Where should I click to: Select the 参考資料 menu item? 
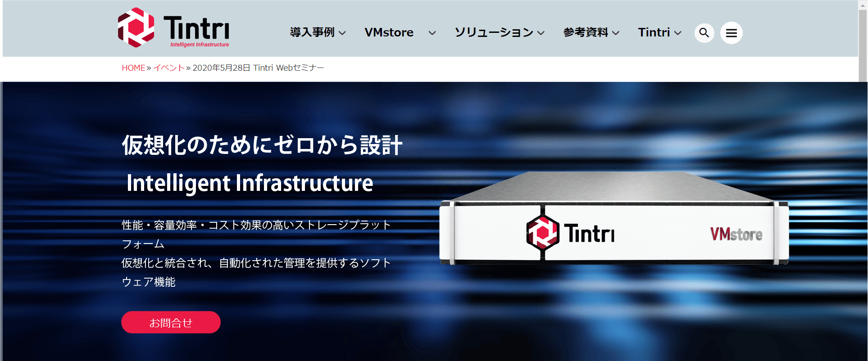(x=586, y=32)
